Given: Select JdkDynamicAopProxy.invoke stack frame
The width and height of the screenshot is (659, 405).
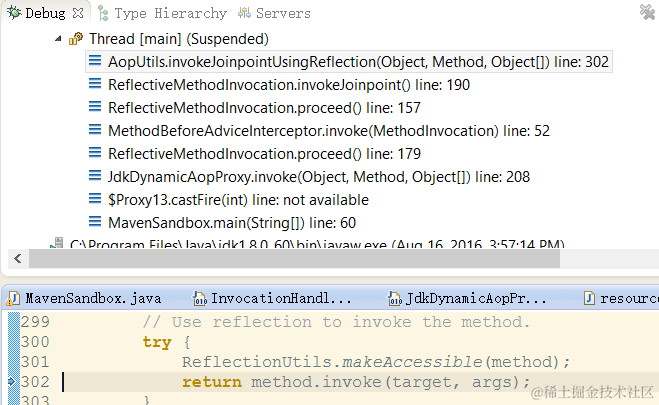Looking at the screenshot, I should [319, 177].
